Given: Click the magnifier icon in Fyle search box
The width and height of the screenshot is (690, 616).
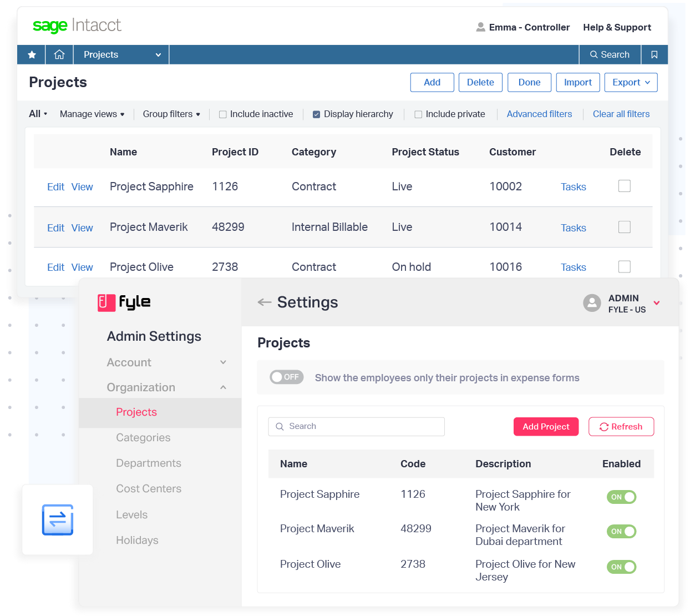Looking at the screenshot, I should (x=280, y=426).
